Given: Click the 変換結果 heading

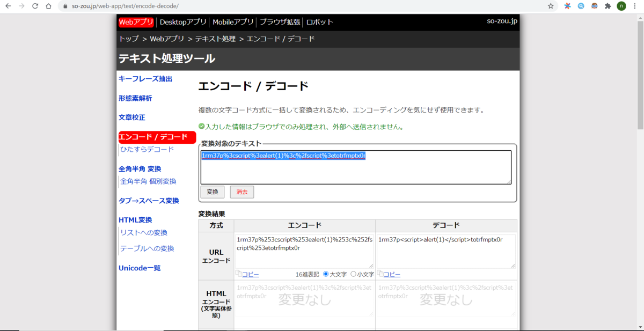Looking at the screenshot, I should click(211, 214).
